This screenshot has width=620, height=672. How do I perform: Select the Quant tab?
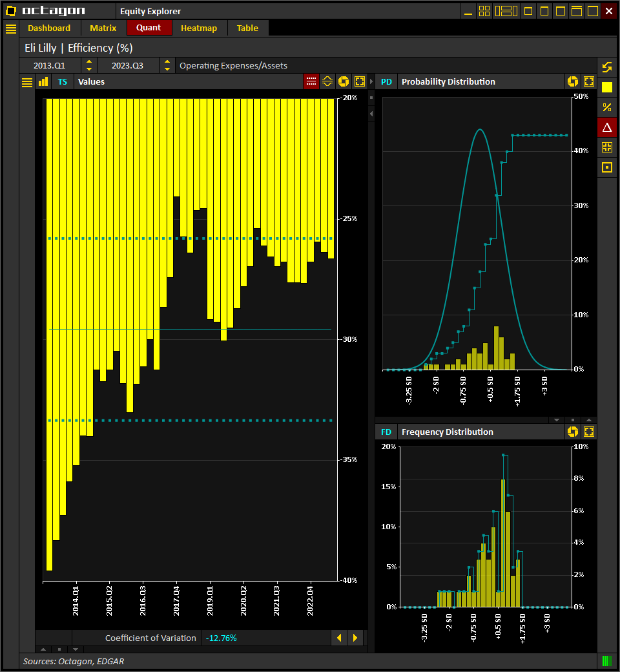149,27
